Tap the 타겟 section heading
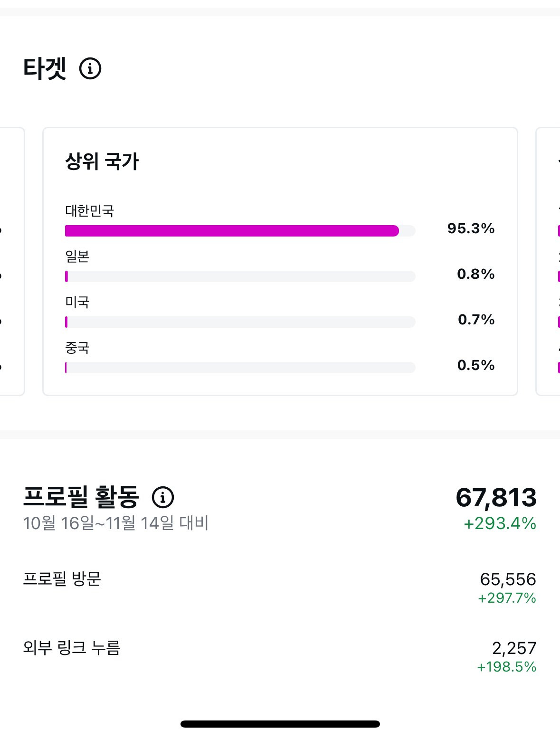 click(45, 68)
